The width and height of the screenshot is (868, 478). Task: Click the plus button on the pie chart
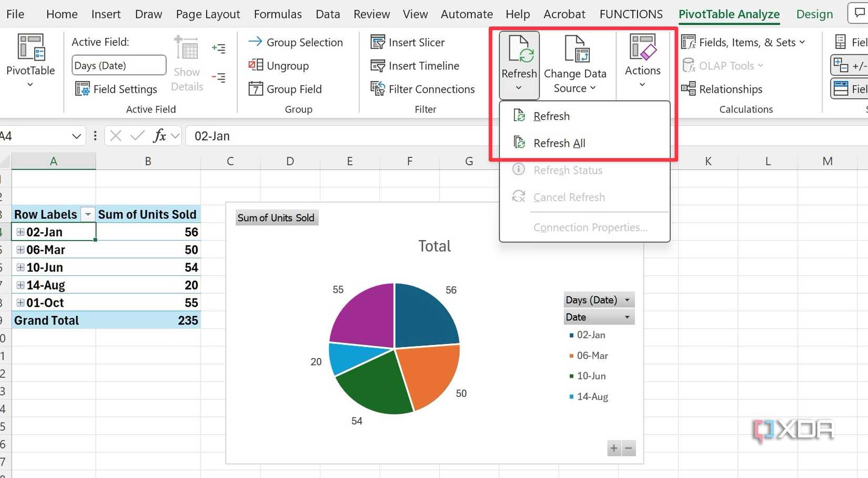tap(613, 448)
